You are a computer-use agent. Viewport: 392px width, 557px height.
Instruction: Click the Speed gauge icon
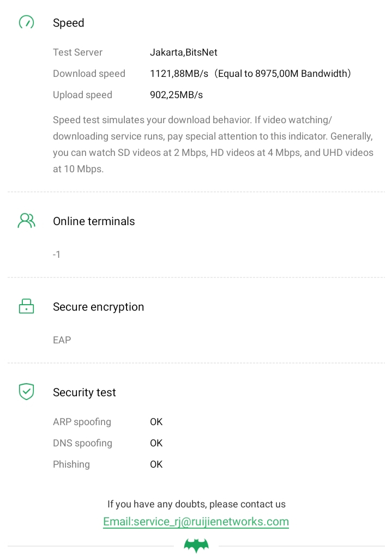pyautogui.click(x=26, y=22)
